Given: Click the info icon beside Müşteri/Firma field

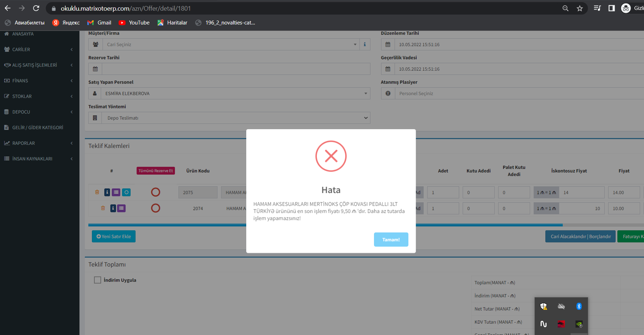Looking at the screenshot, I should click(364, 44).
